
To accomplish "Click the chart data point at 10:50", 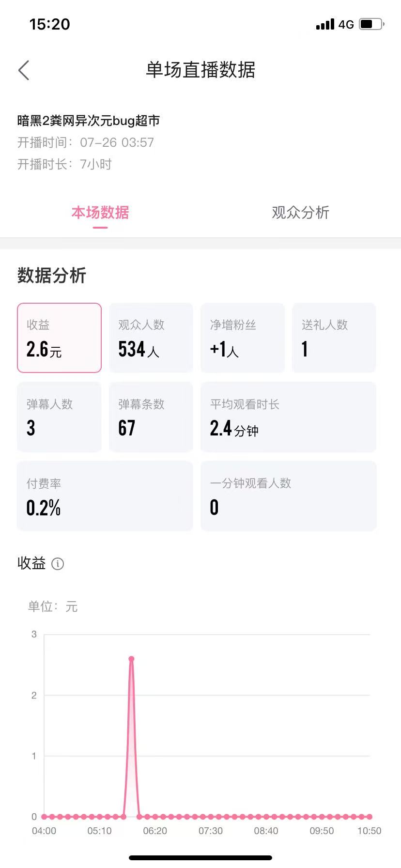I will coord(370,817).
